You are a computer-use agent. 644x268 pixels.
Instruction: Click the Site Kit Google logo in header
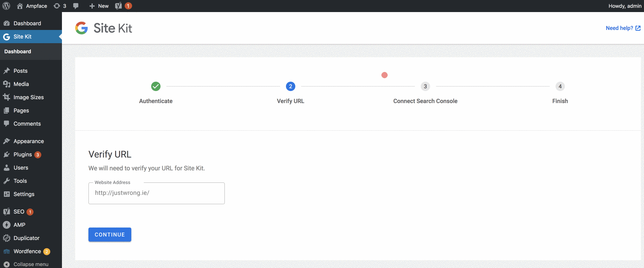(81, 28)
